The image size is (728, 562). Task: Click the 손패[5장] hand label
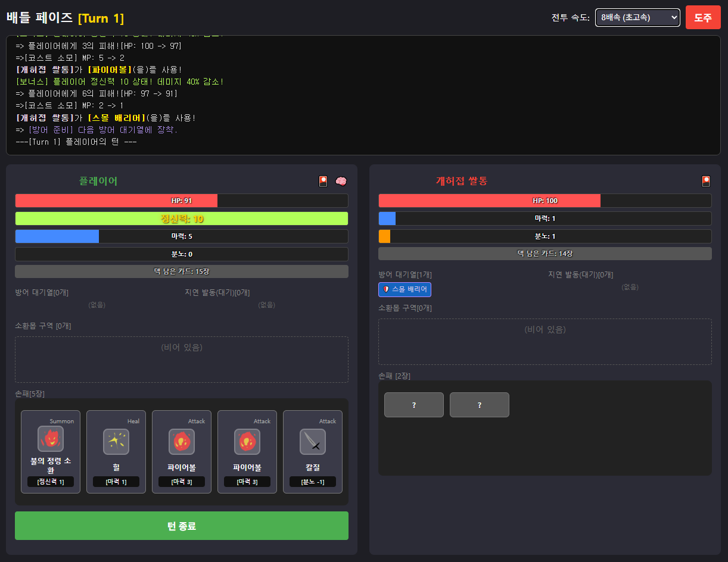[x=30, y=394]
